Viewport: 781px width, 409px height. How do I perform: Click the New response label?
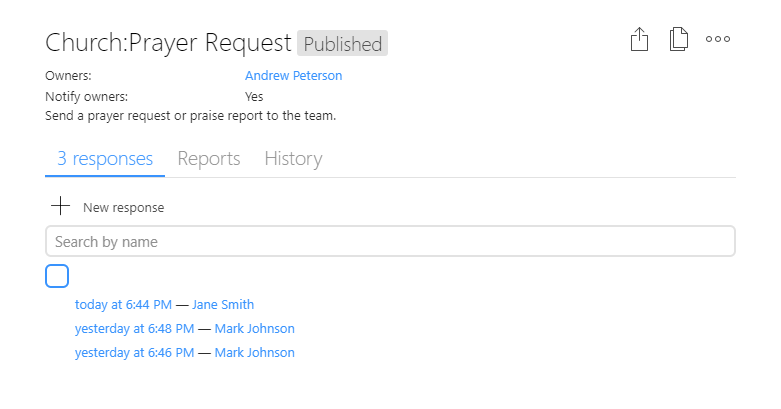click(124, 207)
